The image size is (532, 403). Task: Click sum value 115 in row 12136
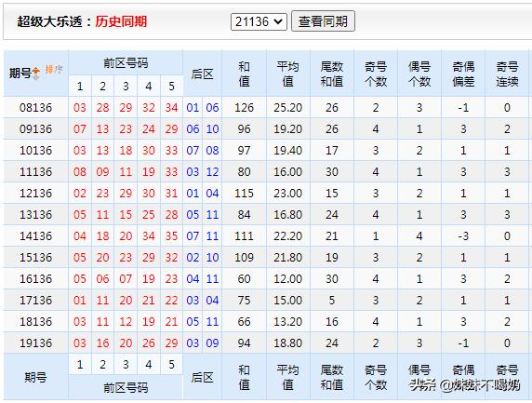pyautogui.click(x=244, y=194)
